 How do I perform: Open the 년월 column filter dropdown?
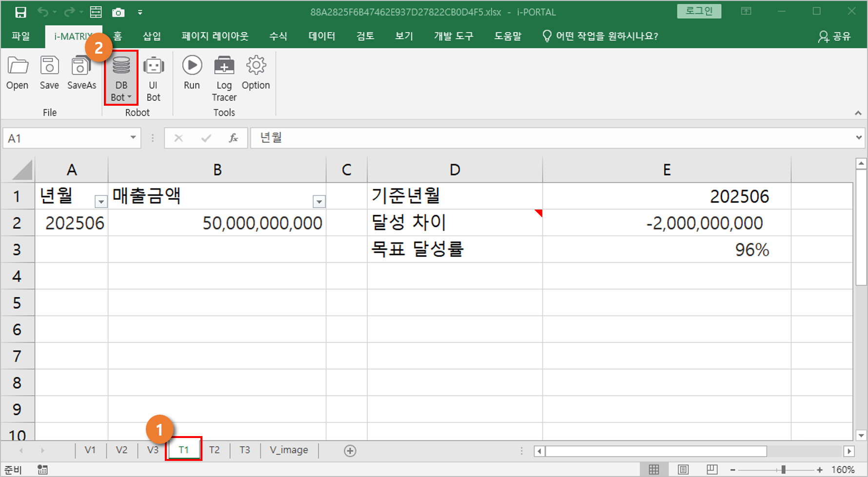pos(100,201)
